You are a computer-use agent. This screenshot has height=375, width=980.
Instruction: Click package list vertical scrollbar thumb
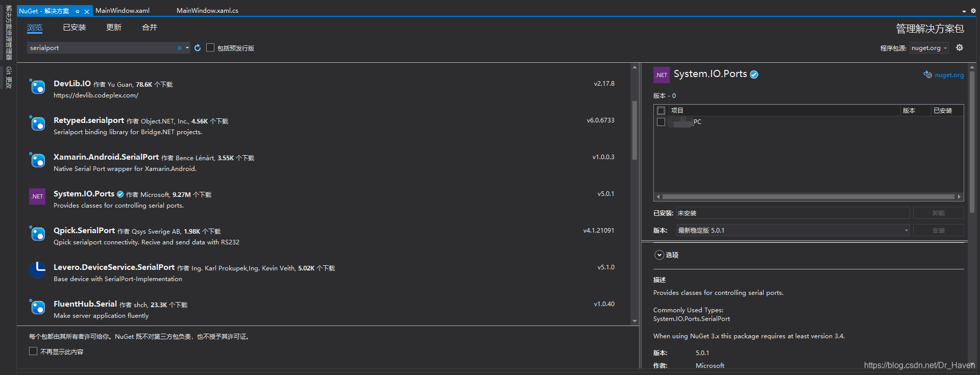coord(634,130)
